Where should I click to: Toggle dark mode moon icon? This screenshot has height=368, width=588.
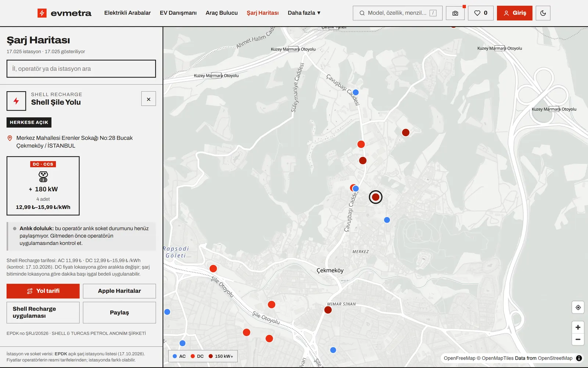click(x=543, y=13)
